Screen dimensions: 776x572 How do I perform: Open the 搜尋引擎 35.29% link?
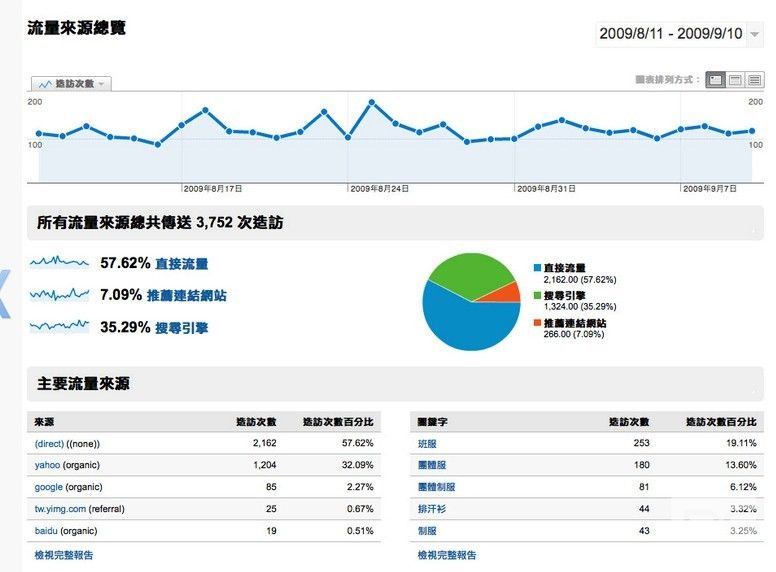click(181, 327)
